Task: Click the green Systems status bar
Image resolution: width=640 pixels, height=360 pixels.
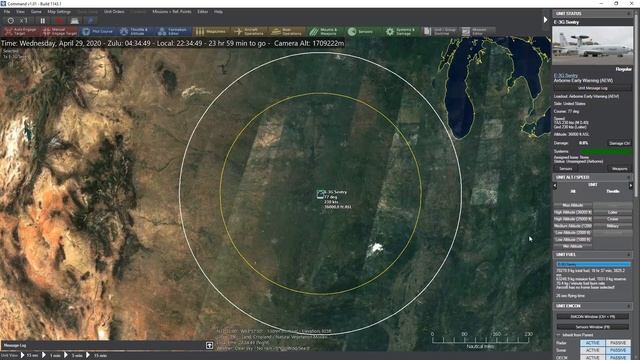Action: (606, 151)
